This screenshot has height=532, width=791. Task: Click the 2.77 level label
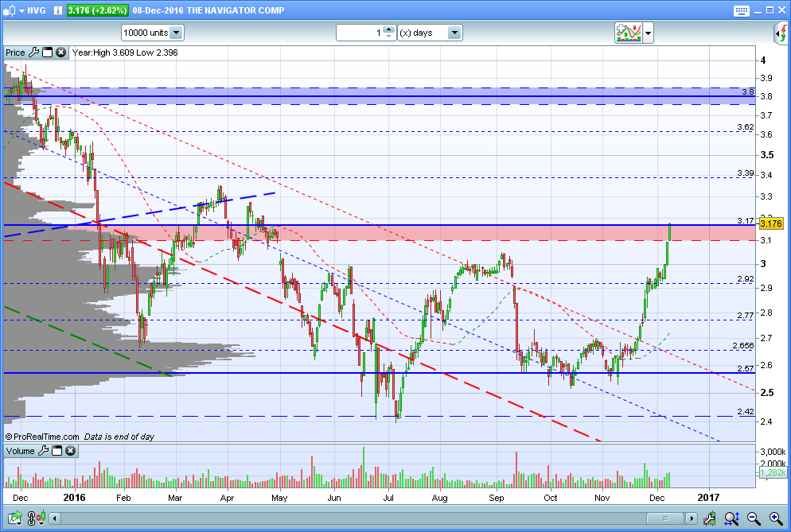point(745,315)
